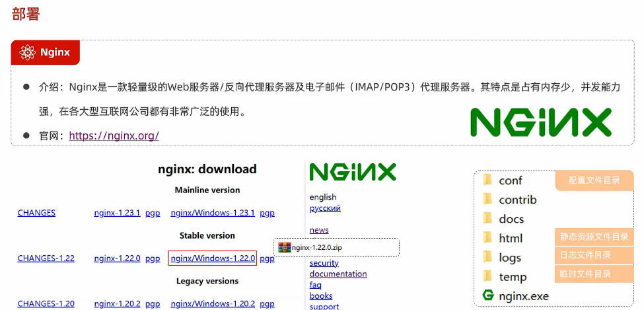The width and height of the screenshot is (644, 310).
Task: Select the contrib folder icon
Action: coord(487,200)
